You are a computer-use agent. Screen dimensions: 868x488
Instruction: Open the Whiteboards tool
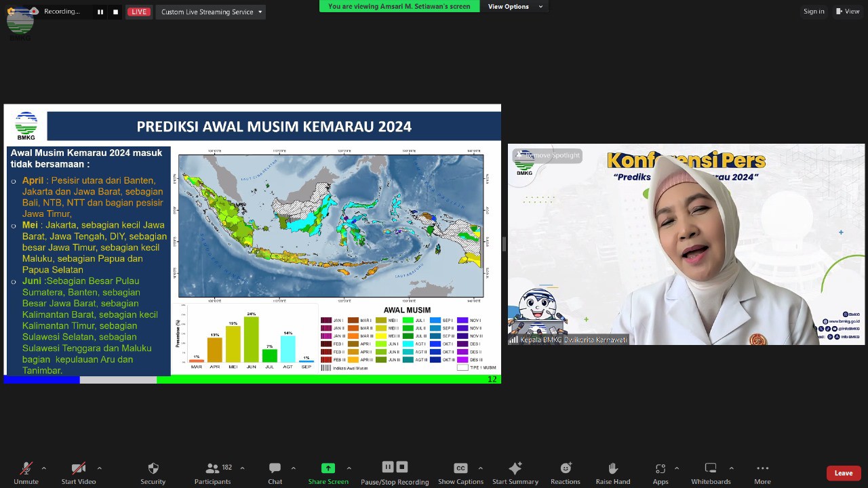click(x=711, y=469)
